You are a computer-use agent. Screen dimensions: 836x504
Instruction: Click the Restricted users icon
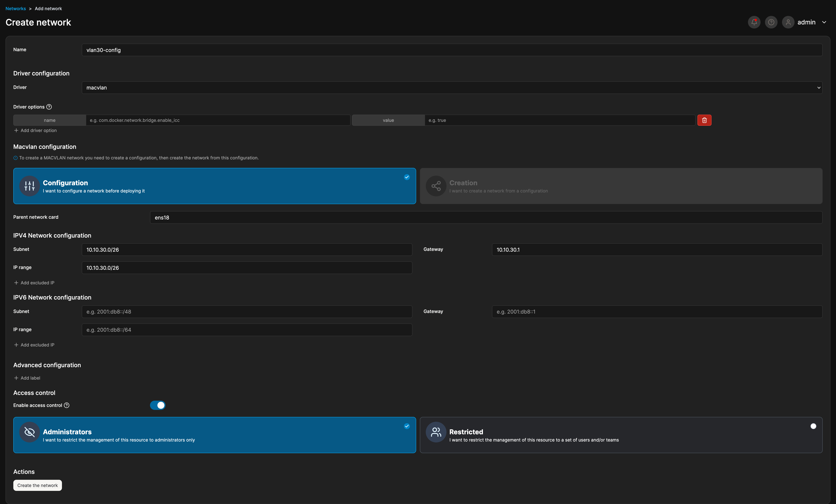pos(436,432)
